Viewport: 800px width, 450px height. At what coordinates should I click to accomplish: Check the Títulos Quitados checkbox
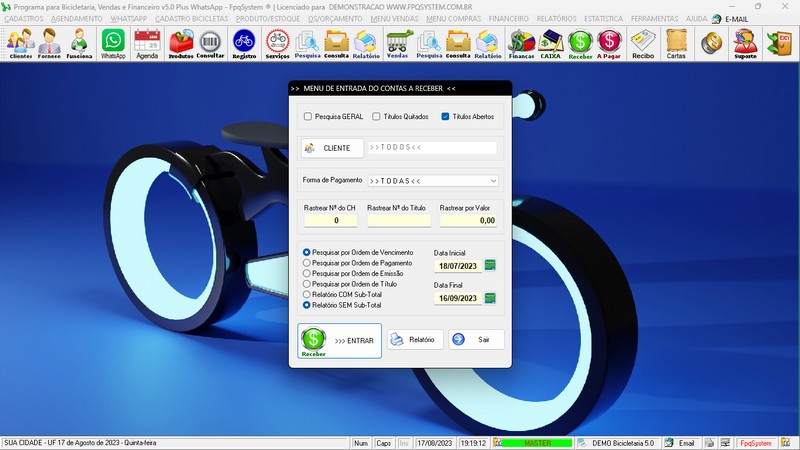tap(376, 117)
